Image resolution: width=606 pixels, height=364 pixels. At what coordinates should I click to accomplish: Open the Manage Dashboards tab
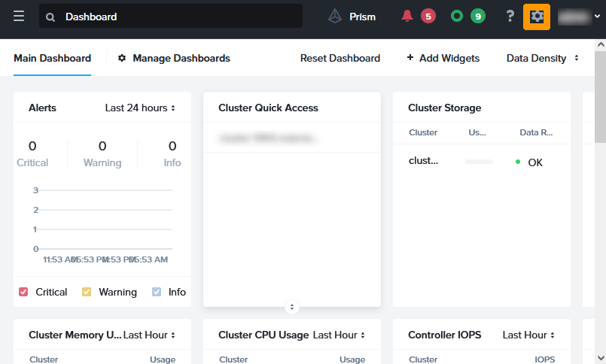(181, 58)
